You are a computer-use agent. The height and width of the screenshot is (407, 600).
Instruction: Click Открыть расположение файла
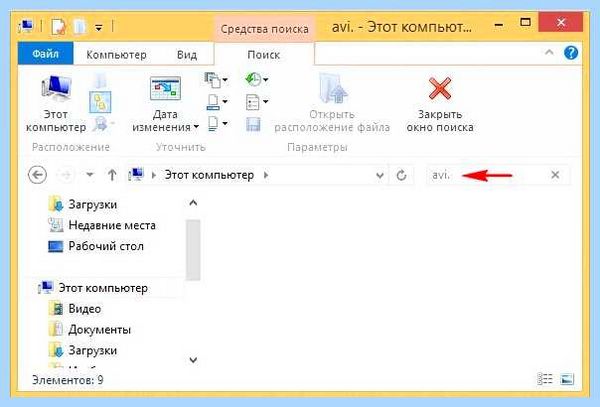332,103
